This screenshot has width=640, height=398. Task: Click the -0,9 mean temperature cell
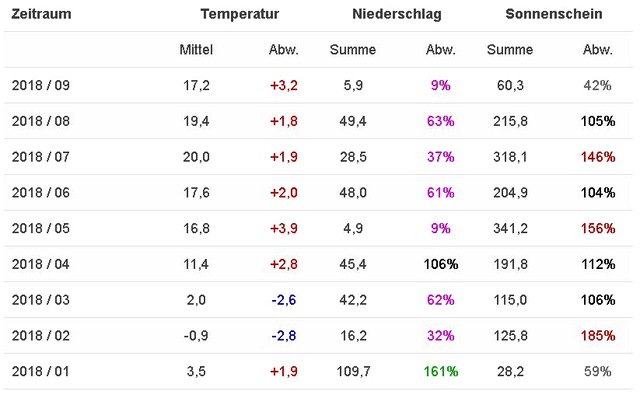[x=196, y=336]
